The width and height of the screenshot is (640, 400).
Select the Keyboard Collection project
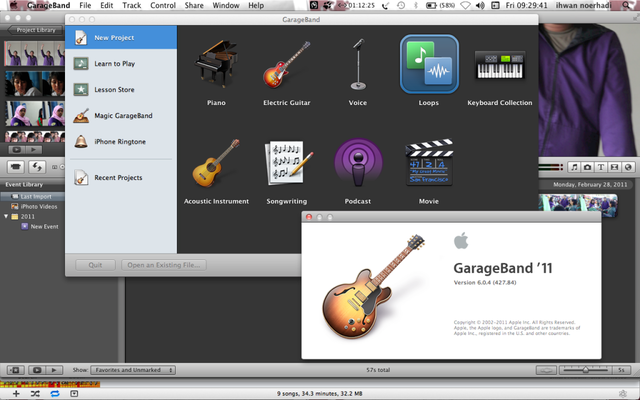[x=500, y=65]
